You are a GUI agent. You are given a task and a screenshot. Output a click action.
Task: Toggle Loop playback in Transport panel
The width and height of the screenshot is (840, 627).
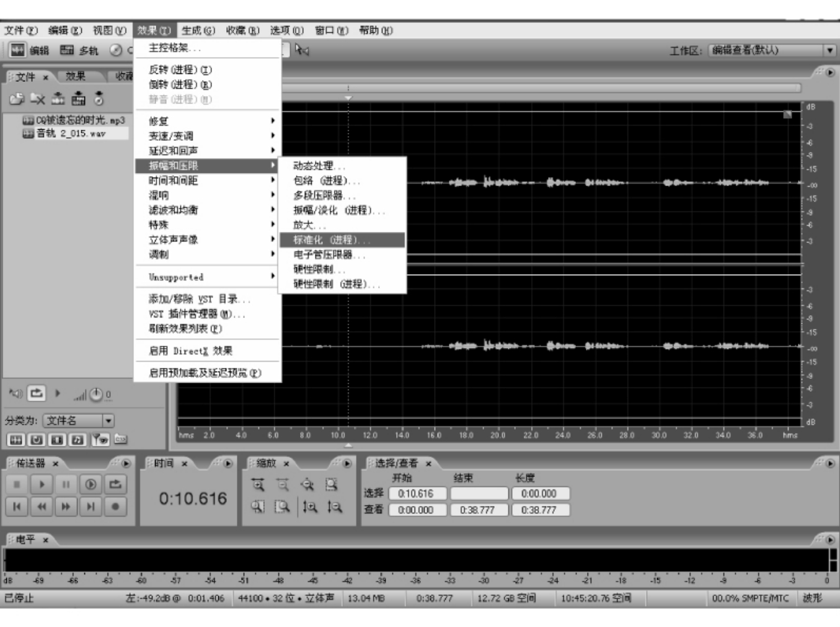(x=115, y=484)
